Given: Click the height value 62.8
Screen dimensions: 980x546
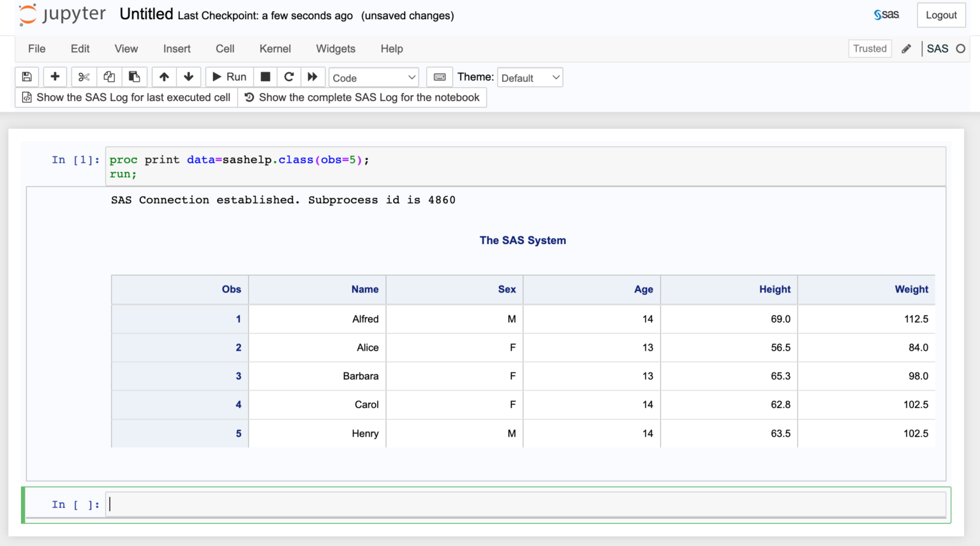Looking at the screenshot, I should 780,404.
